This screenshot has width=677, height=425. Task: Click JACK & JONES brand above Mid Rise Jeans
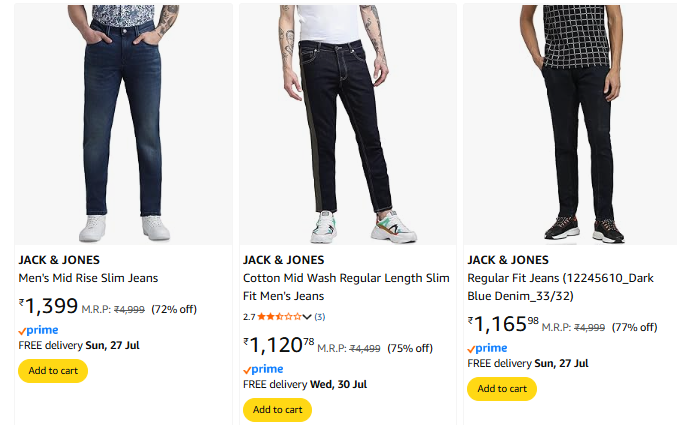(x=59, y=260)
